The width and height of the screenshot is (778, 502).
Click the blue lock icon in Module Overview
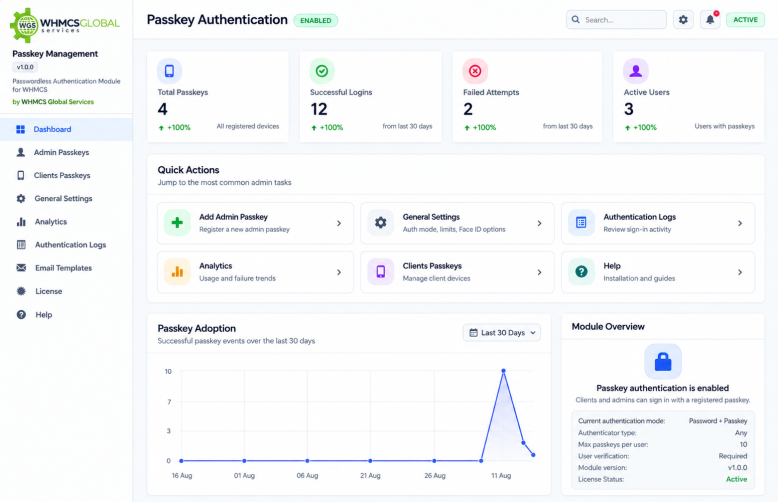tap(663, 362)
